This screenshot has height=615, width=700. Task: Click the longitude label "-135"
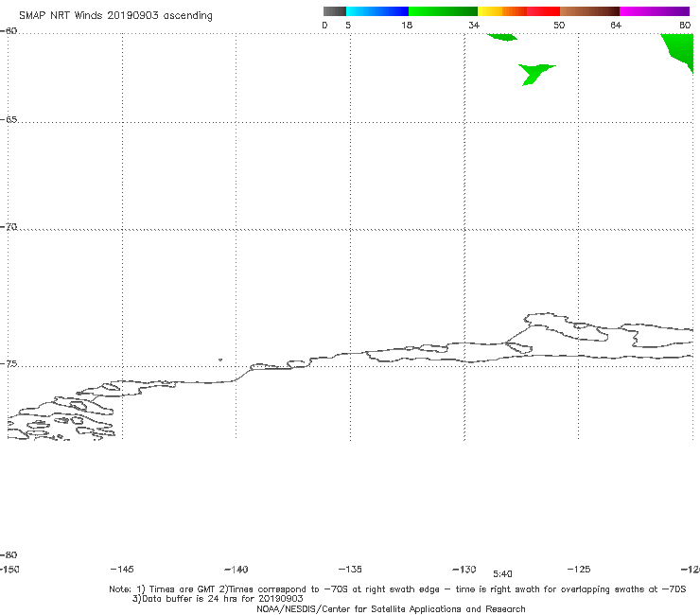point(350,569)
